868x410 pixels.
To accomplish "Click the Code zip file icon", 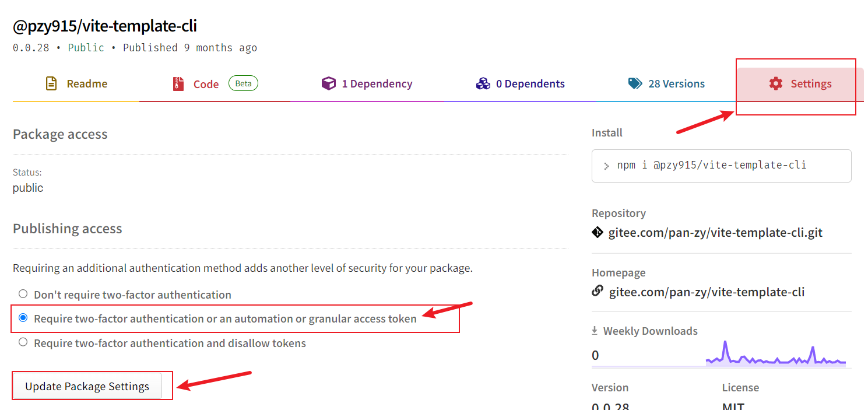I will point(178,84).
